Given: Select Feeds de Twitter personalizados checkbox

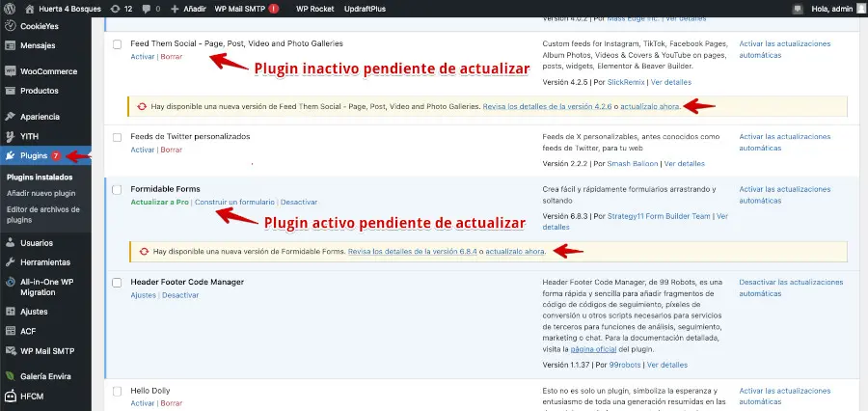Looking at the screenshot, I should click(x=117, y=137).
